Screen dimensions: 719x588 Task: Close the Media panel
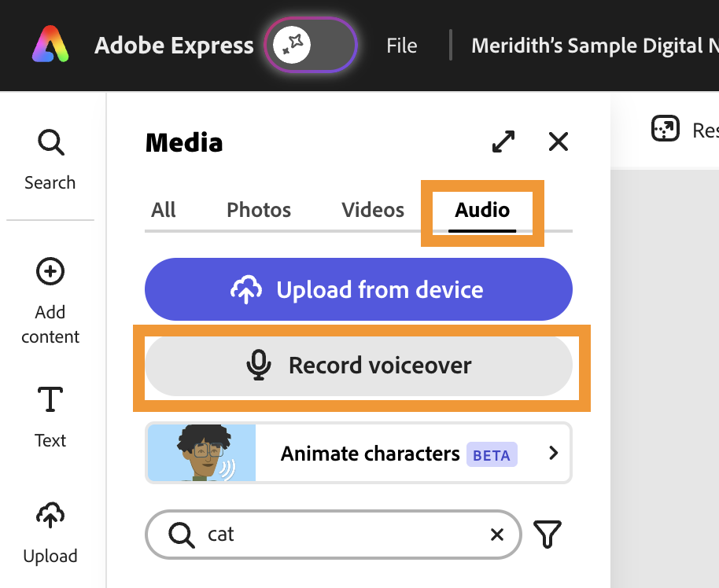tap(558, 142)
